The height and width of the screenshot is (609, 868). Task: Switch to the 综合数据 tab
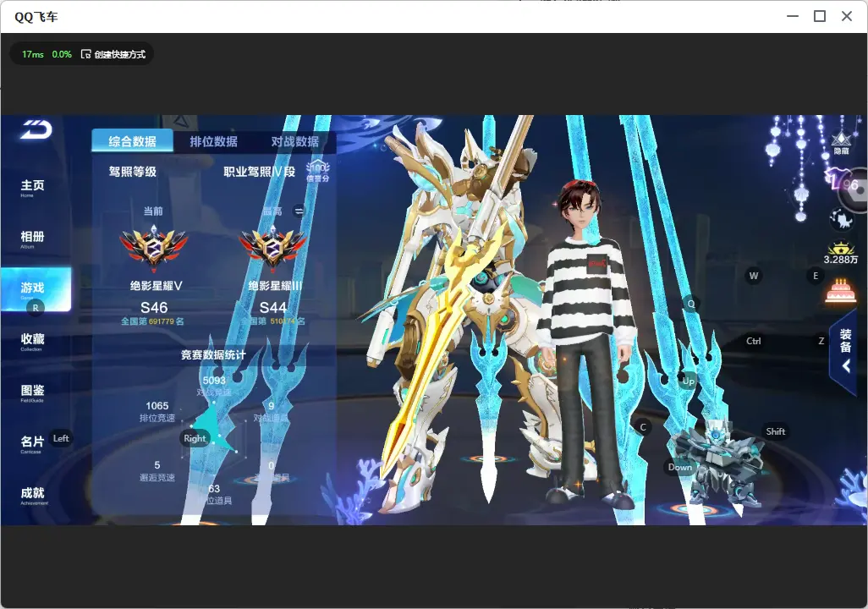pyautogui.click(x=132, y=141)
